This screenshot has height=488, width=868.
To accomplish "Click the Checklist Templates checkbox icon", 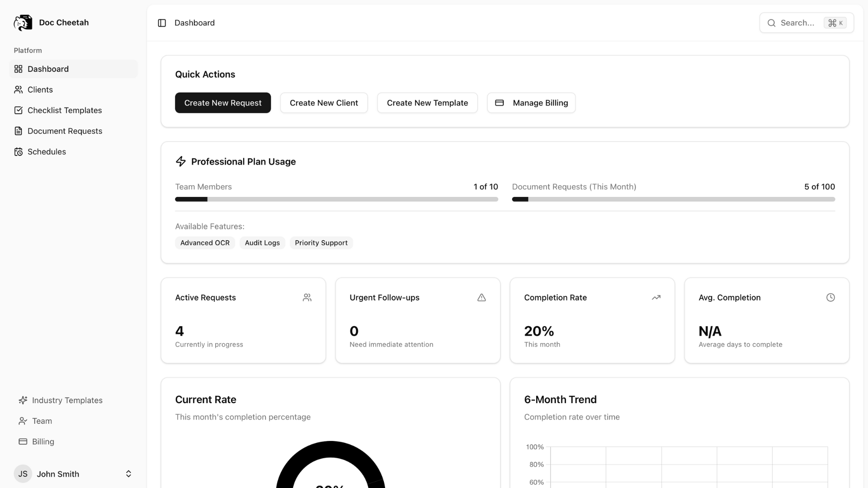I will pyautogui.click(x=18, y=110).
